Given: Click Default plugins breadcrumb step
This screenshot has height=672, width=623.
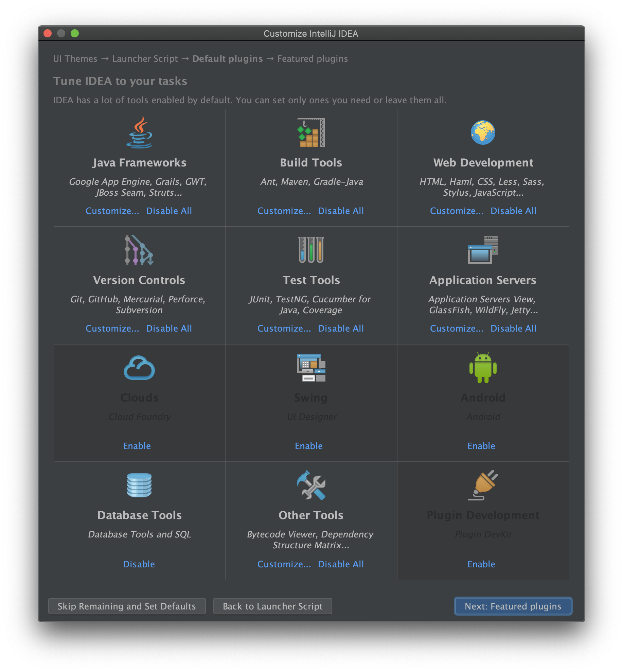Looking at the screenshot, I should pyautogui.click(x=228, y=59).
